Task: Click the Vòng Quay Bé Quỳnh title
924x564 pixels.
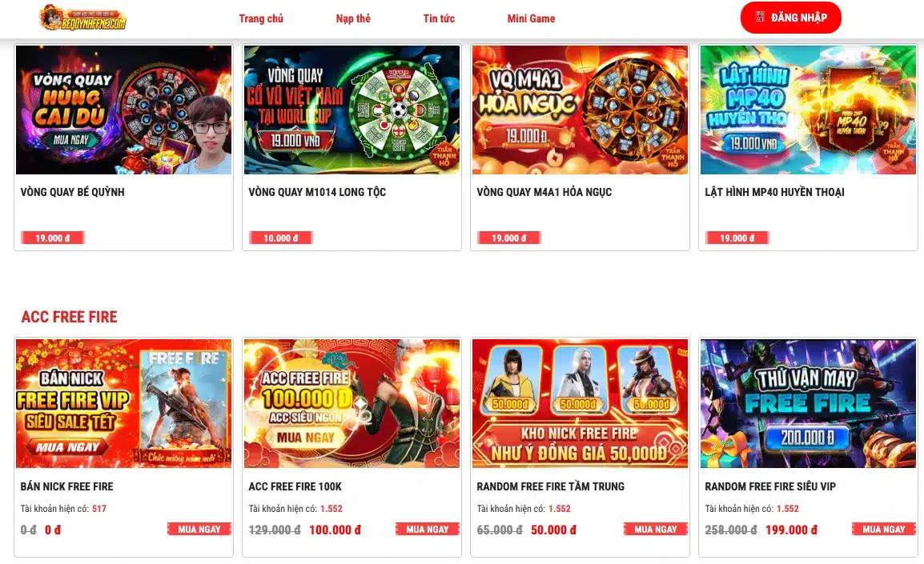Action: pyautogui.click(x=73, y=192)
